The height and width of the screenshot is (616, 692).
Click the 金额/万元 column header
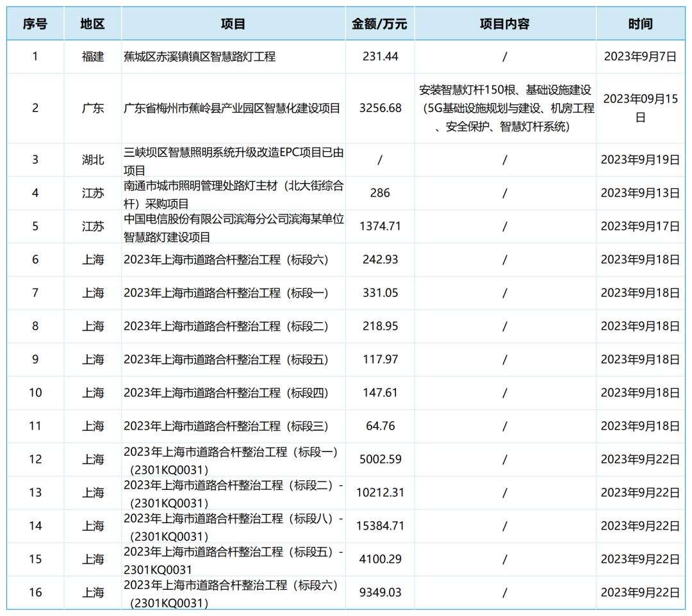[380, 24]
